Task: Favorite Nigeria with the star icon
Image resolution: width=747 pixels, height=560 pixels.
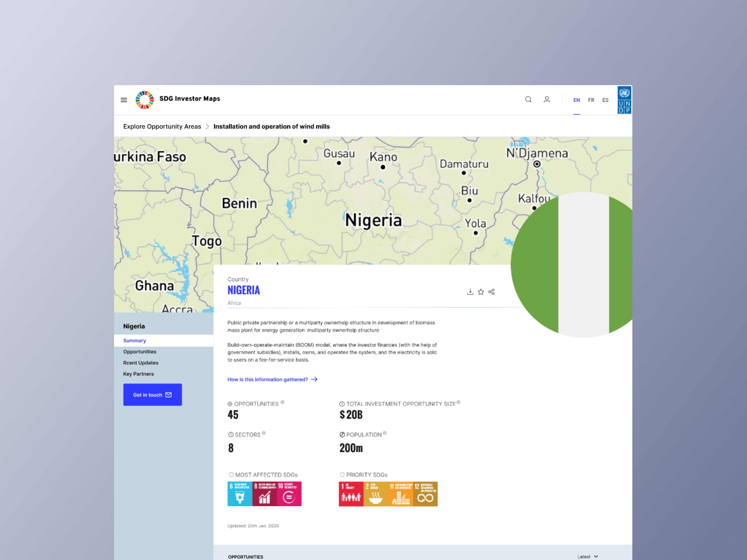Action: point(481,292)
